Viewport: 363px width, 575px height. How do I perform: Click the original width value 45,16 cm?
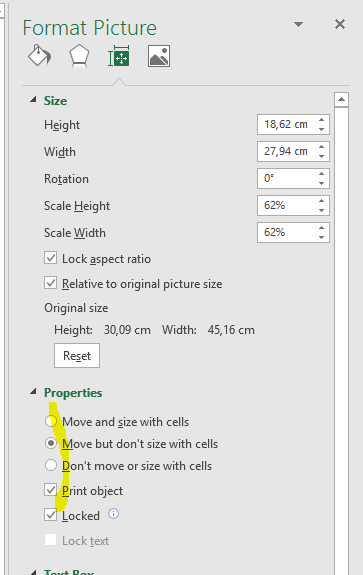(231, 330)
